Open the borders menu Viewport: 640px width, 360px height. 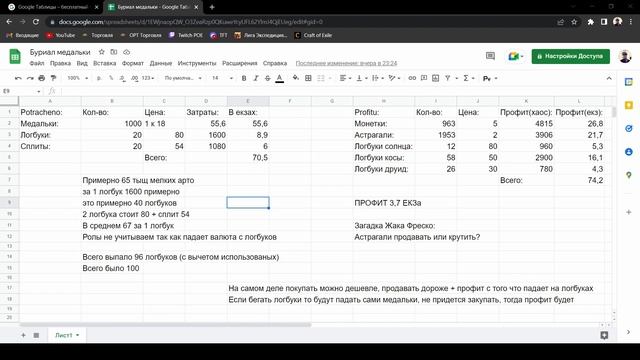coord(308,78)
